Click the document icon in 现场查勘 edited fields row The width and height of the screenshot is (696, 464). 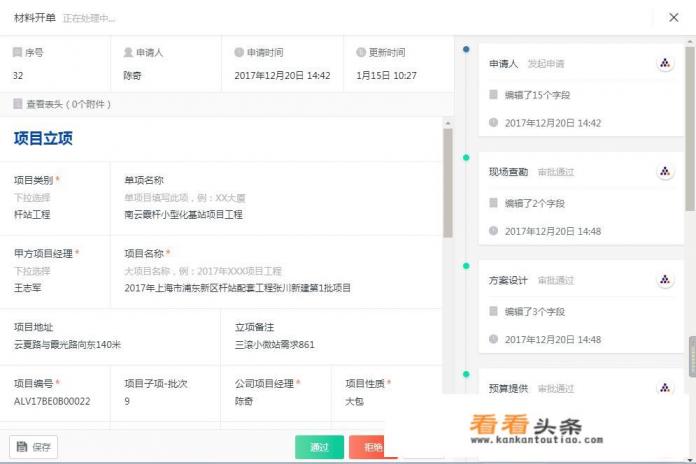click(x=493, y=203)
